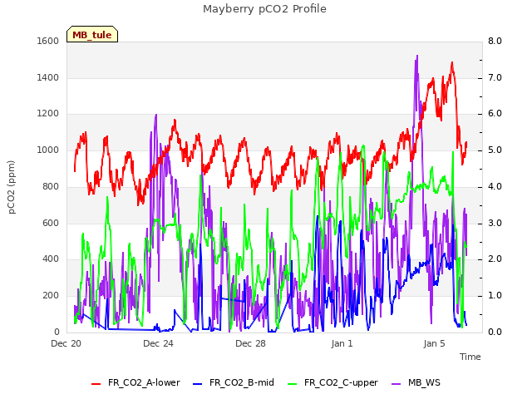Screen dimensions: 532x399
Task: Click the 3.0 right-axis tick label
Action: coord(495,224)
